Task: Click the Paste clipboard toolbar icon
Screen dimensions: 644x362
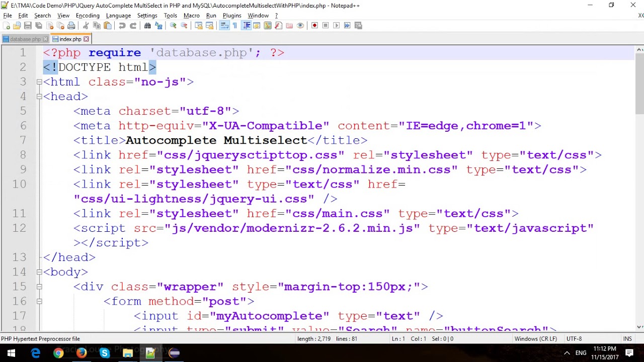Action: pos(108,25)
